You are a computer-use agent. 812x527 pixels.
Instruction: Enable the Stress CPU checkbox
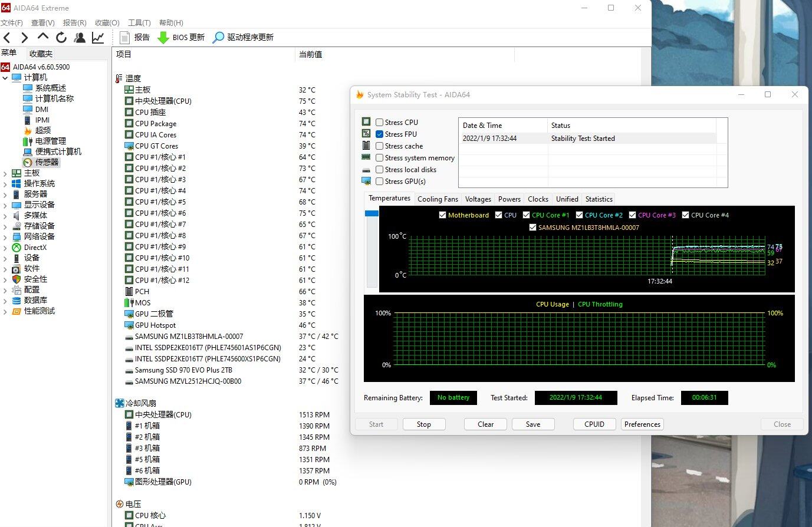tap(379, 123)
